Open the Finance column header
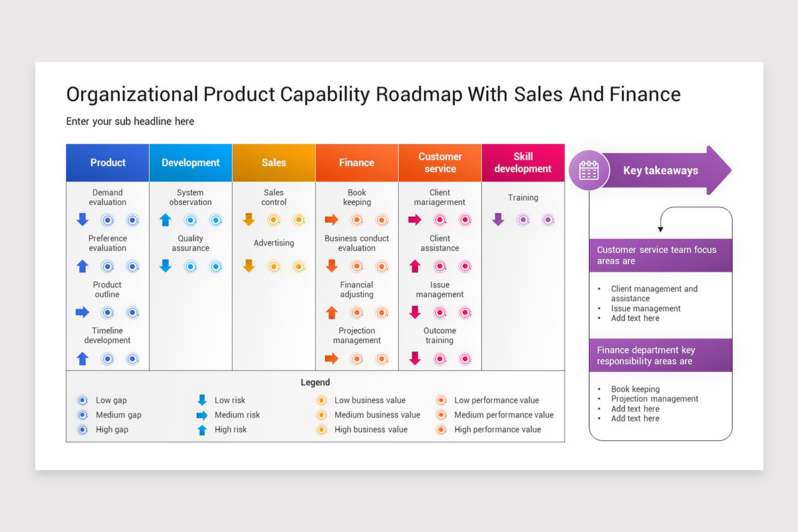Viewport: 798px width, 532px height. [357, 163]
